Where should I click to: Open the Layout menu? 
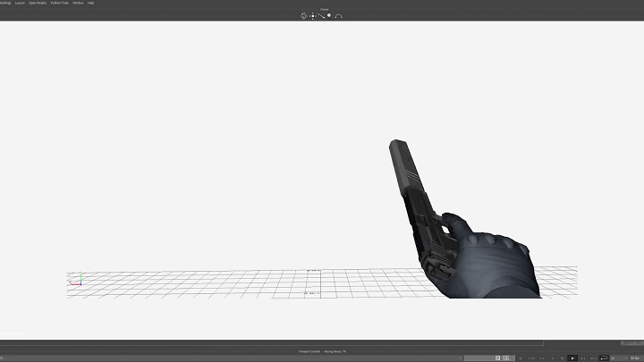tap(20, 3)
